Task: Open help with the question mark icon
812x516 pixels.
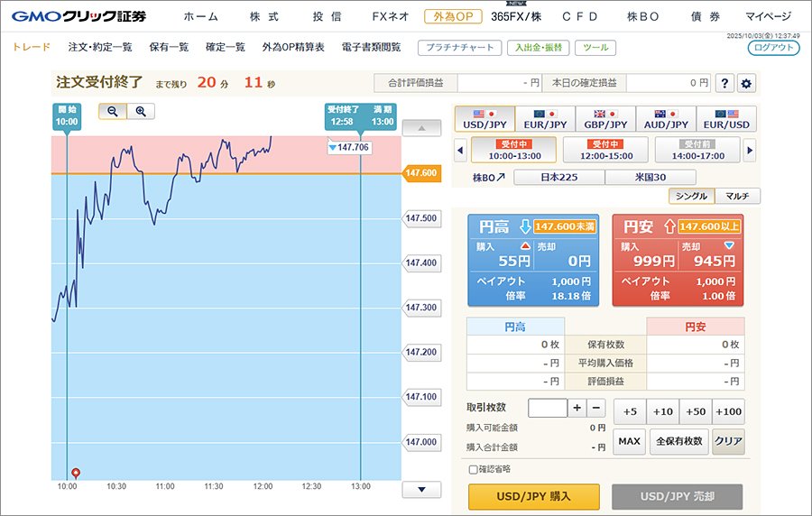Action: (x=724, y=83)
